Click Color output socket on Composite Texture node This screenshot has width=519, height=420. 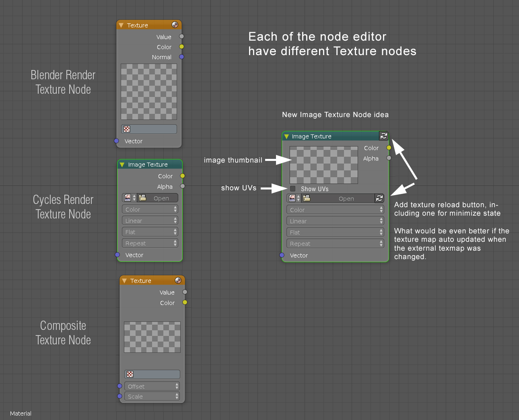pyautogui.click(x=185, y=302)
